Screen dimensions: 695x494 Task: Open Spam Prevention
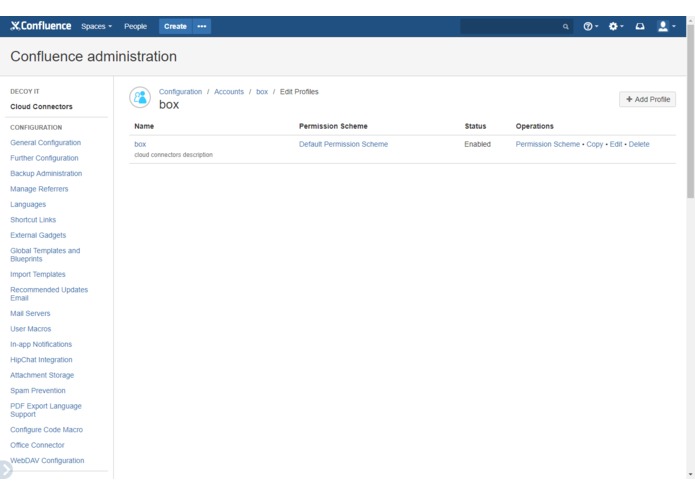(38, 391)
